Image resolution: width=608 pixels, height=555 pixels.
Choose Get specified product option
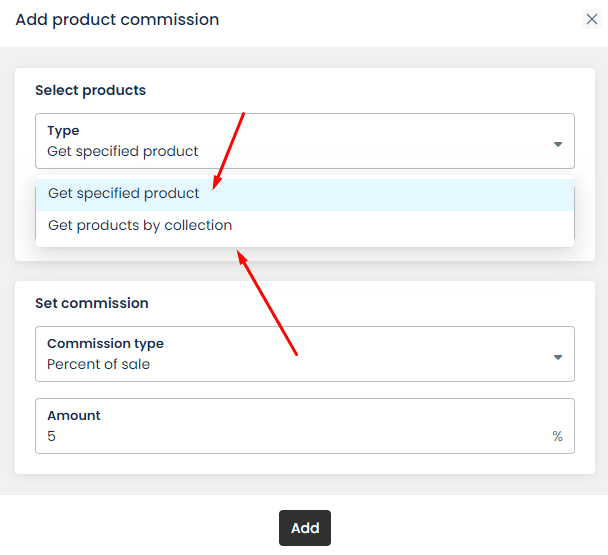(305, 193)
